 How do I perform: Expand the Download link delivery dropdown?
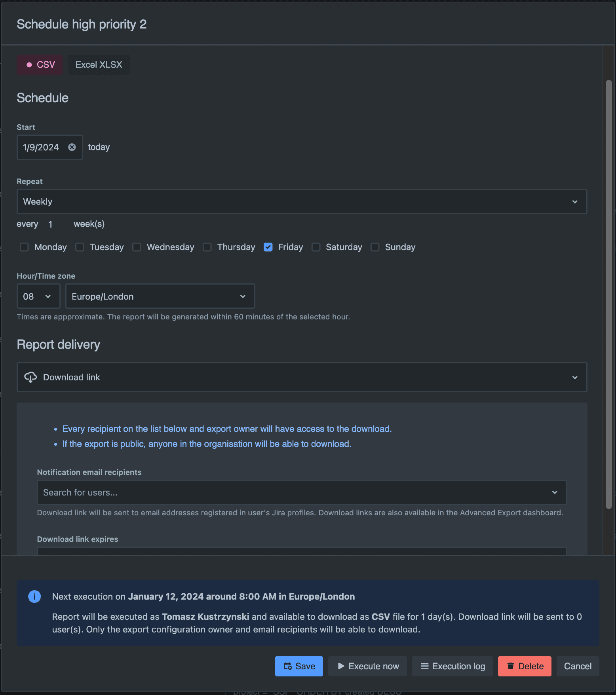click(302, 377)
